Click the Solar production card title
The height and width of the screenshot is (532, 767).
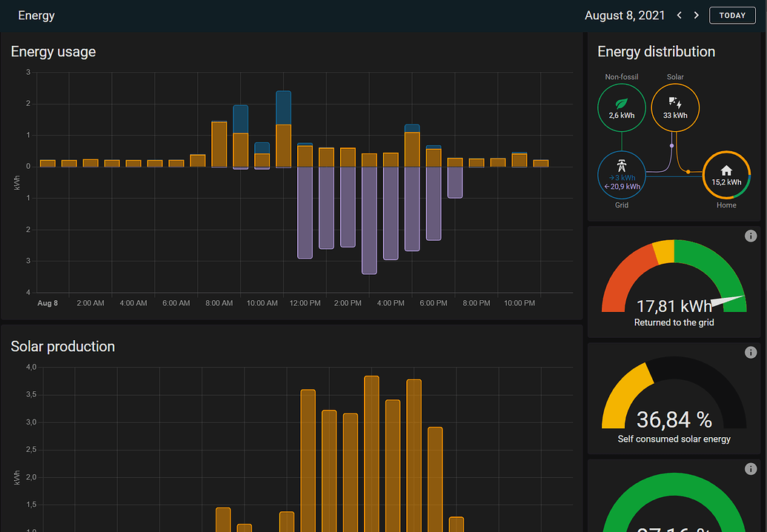click(63, 347)
